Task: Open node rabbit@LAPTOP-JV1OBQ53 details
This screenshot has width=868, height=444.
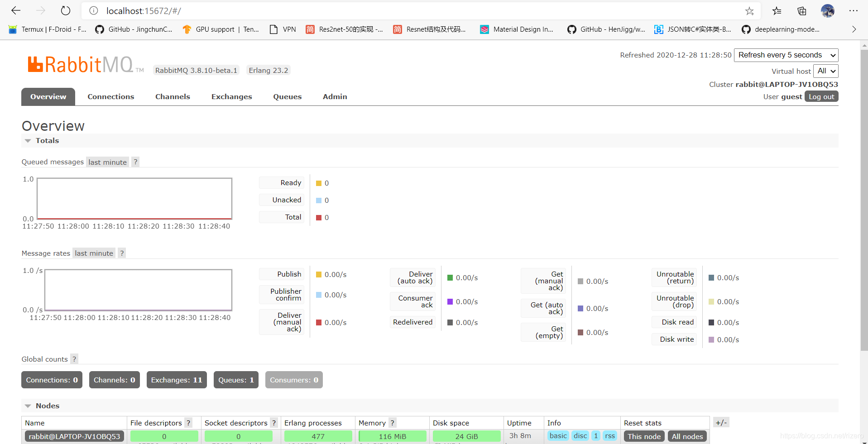Action: coord(74,436)
